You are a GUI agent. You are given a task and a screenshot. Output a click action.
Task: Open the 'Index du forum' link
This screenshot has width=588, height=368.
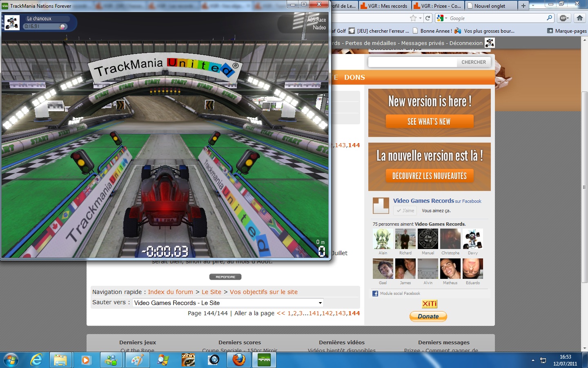point(170,292)
